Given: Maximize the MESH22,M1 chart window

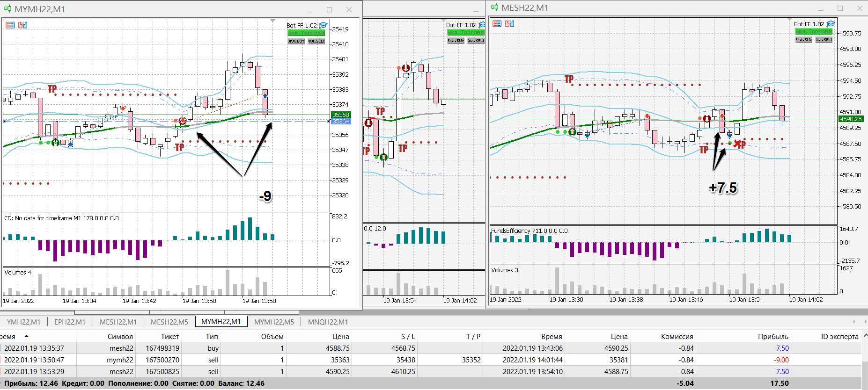Looking at the screenshot, I should [840, 8].
